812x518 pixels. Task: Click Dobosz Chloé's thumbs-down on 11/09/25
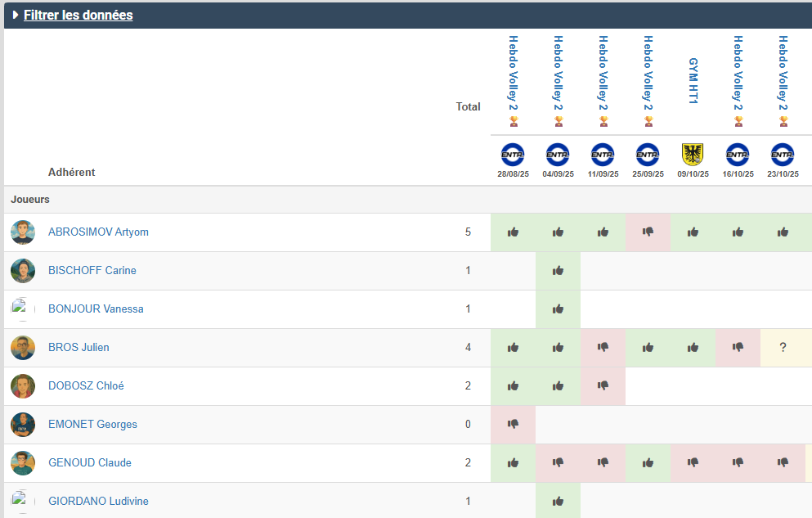603,385
